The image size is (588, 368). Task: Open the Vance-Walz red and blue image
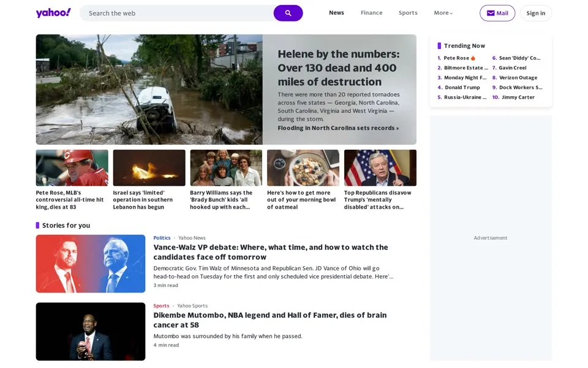[x=91, y=264]
